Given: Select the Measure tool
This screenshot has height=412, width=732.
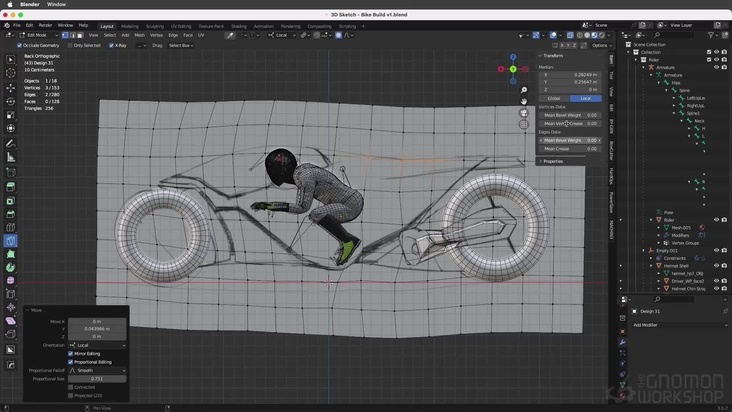Looking at the screenshot, I should point(10,157).
